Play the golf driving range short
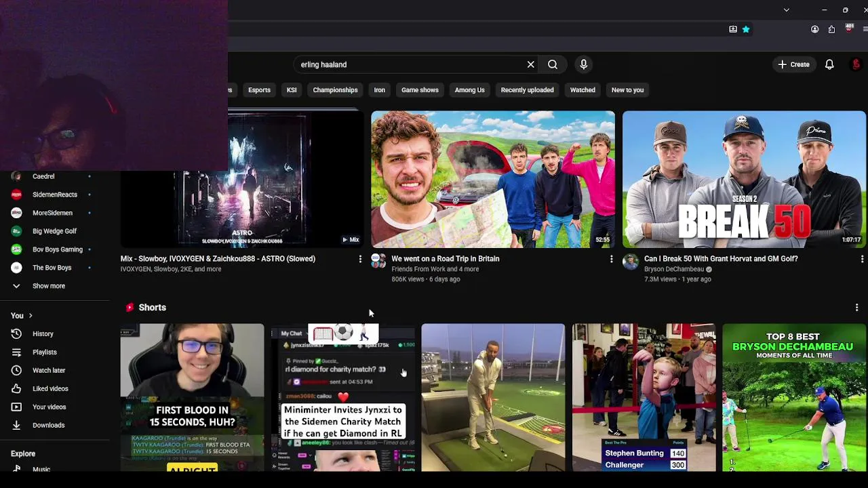This screenshot has width=868, height=488. tap(493, 397)
